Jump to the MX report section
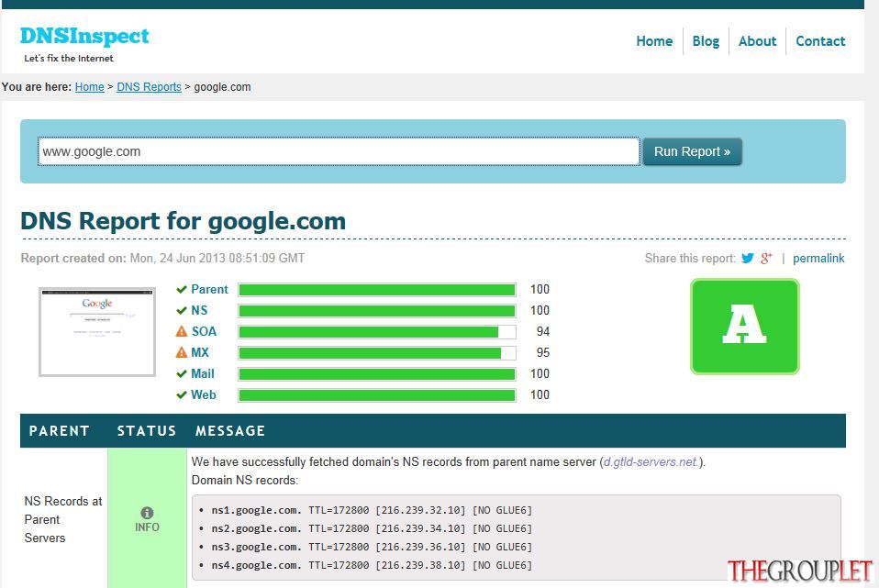 click(200, 352)
